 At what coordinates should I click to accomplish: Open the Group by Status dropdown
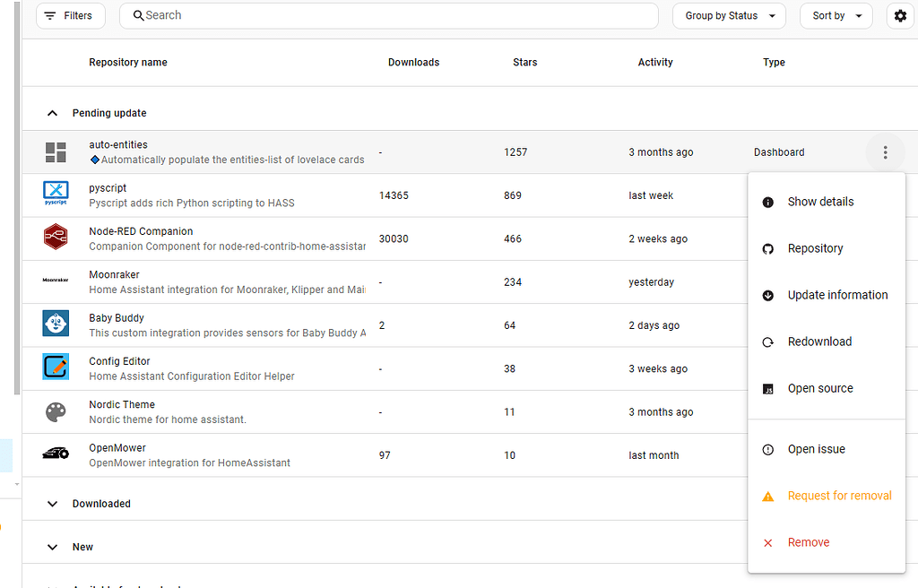tap(729, 15)
